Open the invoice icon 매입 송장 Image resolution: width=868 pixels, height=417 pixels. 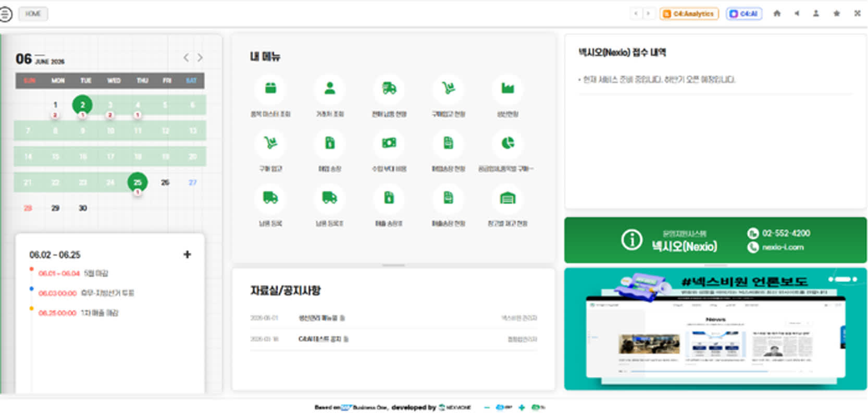point(330,143)
